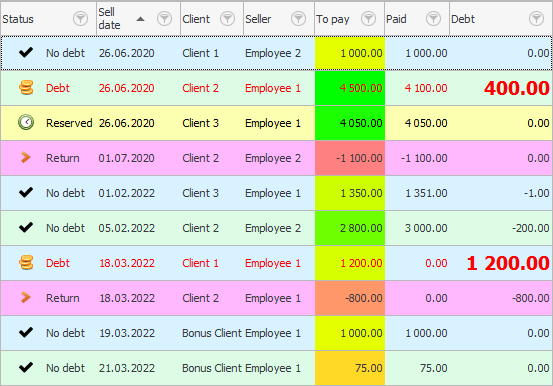Click Client 3 in the Reserved row
This screenshot has width=553, height=386.
[x=200, y=123]
